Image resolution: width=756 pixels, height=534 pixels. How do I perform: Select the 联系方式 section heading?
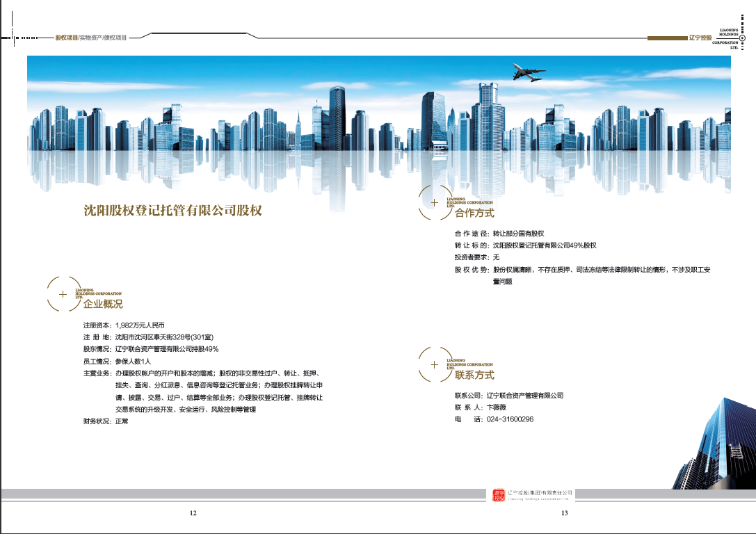tap(474, 375)
